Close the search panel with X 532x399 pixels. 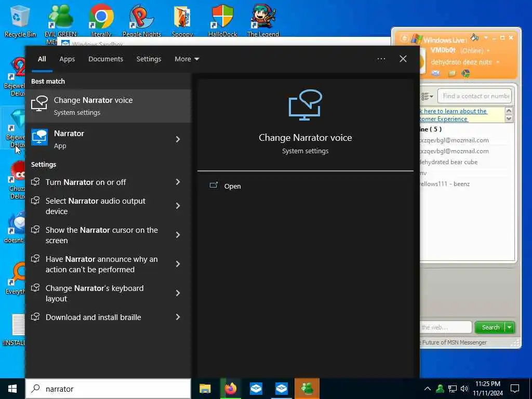[x=403, y=59]
